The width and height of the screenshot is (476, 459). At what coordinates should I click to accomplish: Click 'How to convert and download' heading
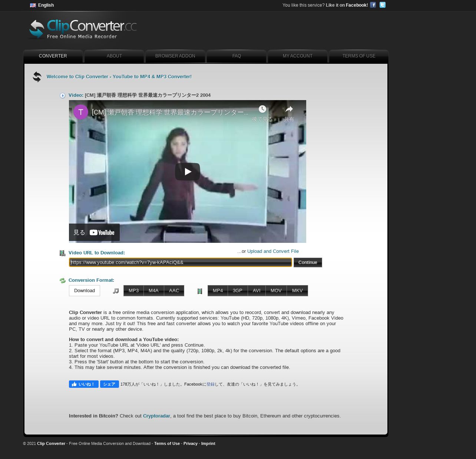[x=124, y=340]
